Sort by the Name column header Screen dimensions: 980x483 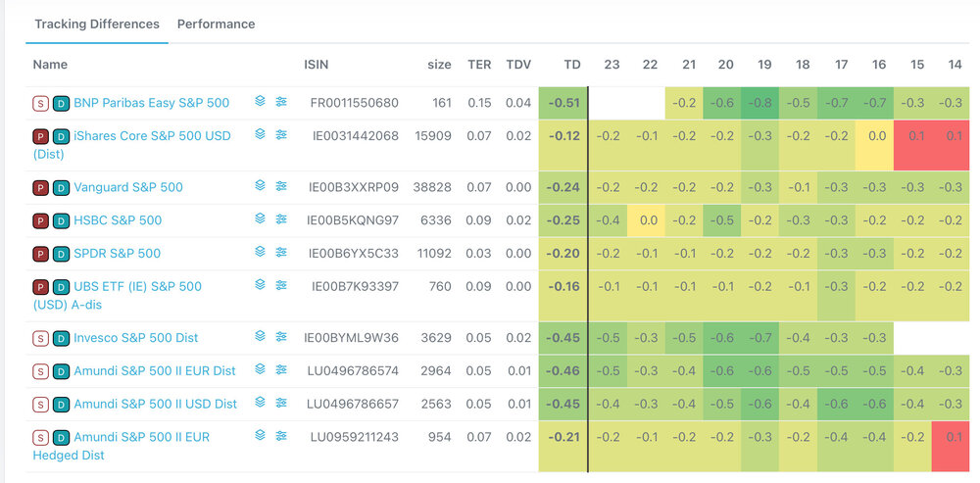point(50,65)
